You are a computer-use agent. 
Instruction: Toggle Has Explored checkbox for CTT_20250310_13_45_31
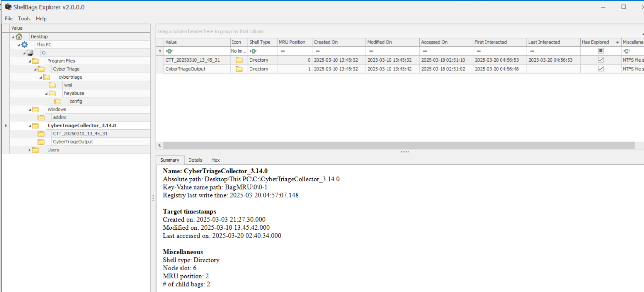click(x=601, y=60)
